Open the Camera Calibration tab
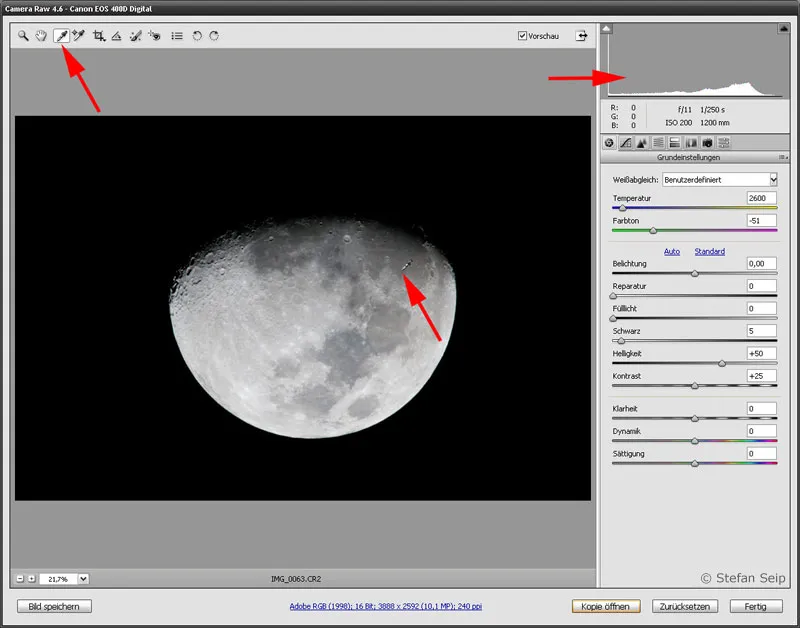 (707, 143)
